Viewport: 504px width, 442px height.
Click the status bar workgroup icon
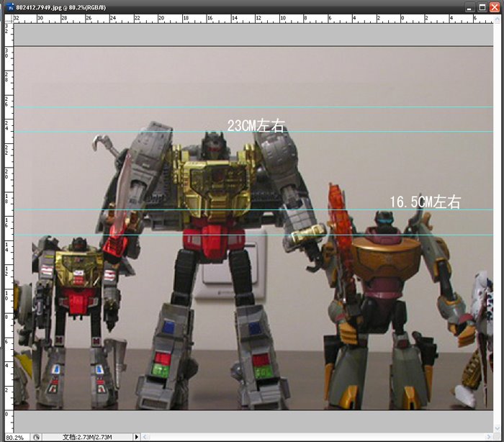pyautogui.click(x=36, y=437)
